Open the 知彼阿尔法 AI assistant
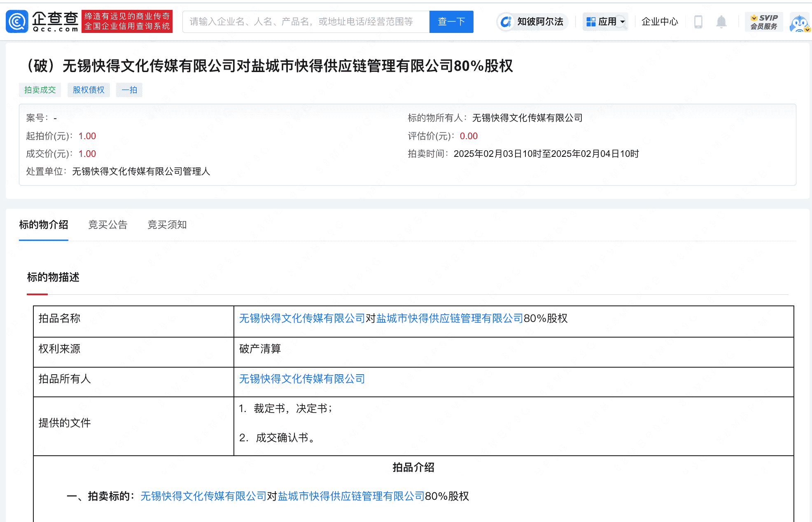Screen dimensions: 812x522 [x=532, y=22]
